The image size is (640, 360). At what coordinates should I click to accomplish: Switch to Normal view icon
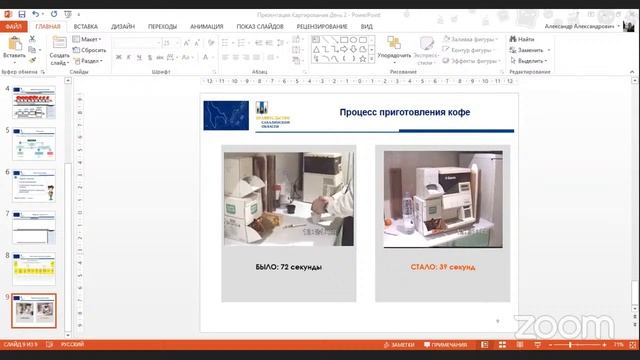point(484,345)
